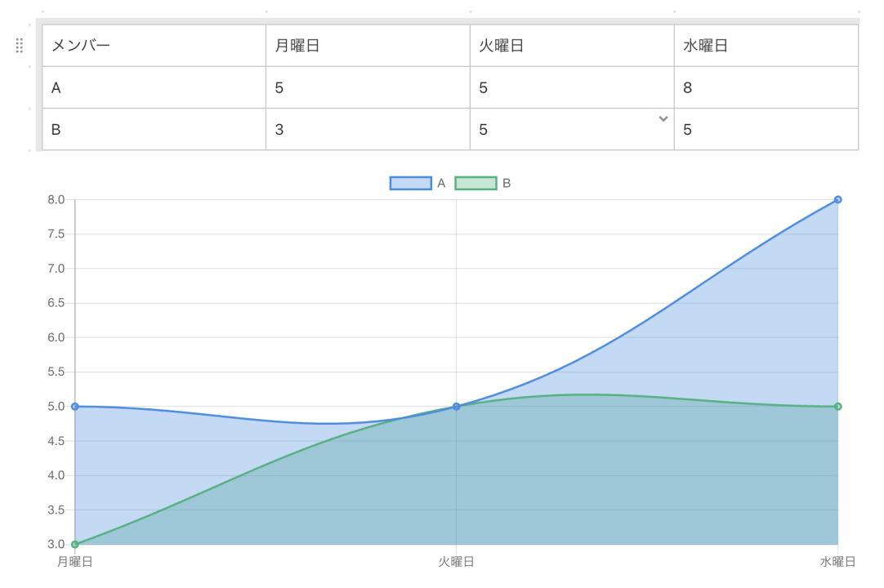
Task: Edit B's 水曜日 cell
Action: [x=766, y=129]
